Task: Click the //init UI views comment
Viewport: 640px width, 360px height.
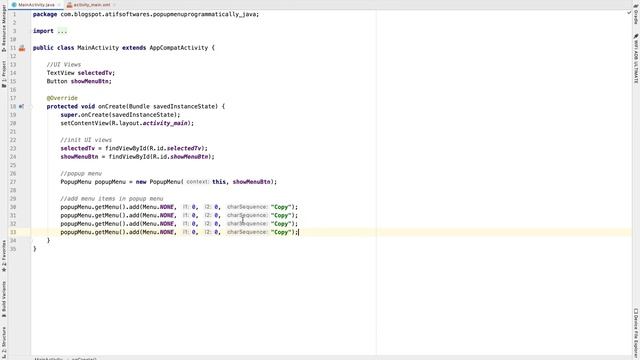Action: coord(86,140)
